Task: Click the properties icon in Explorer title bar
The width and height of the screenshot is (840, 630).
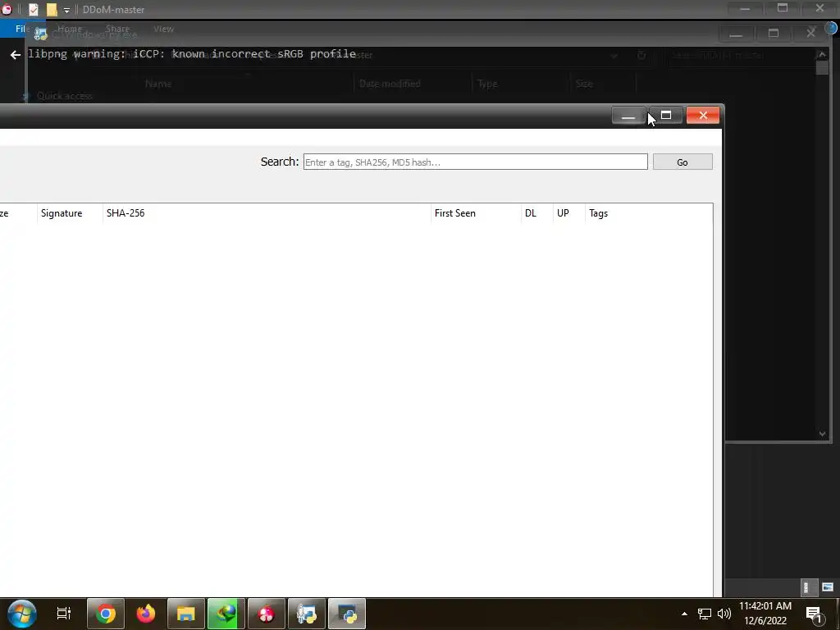Action: [x=33, y=9]
